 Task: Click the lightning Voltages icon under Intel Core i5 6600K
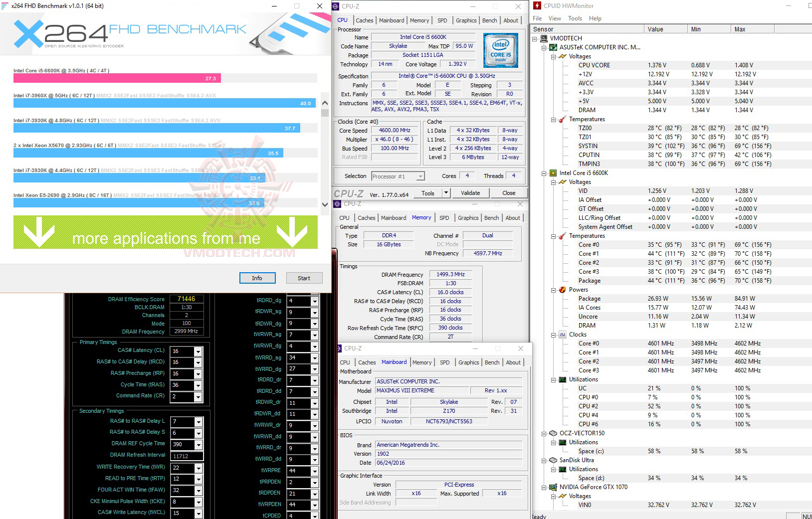(563, 182)
